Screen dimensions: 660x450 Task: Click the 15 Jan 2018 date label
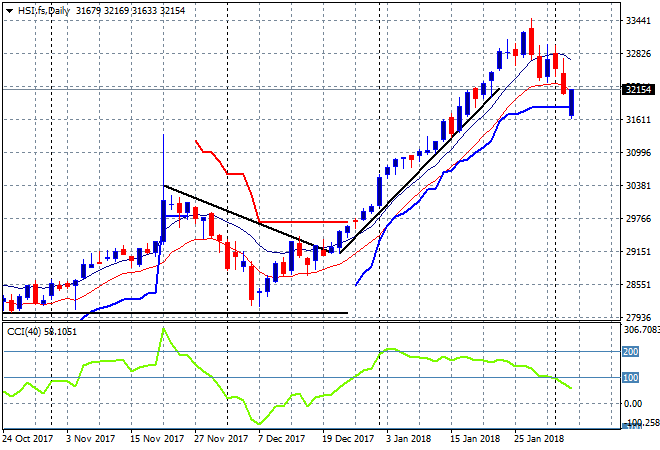475,439
